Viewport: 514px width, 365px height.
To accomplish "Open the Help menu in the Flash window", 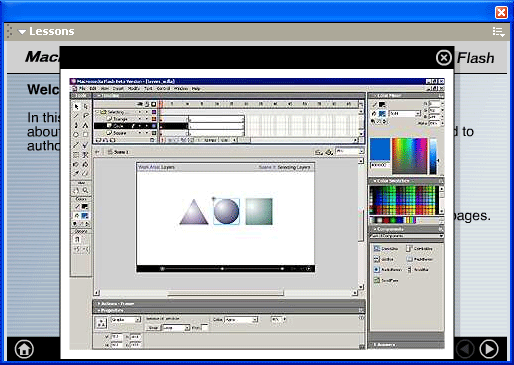I will coord(196,89).
